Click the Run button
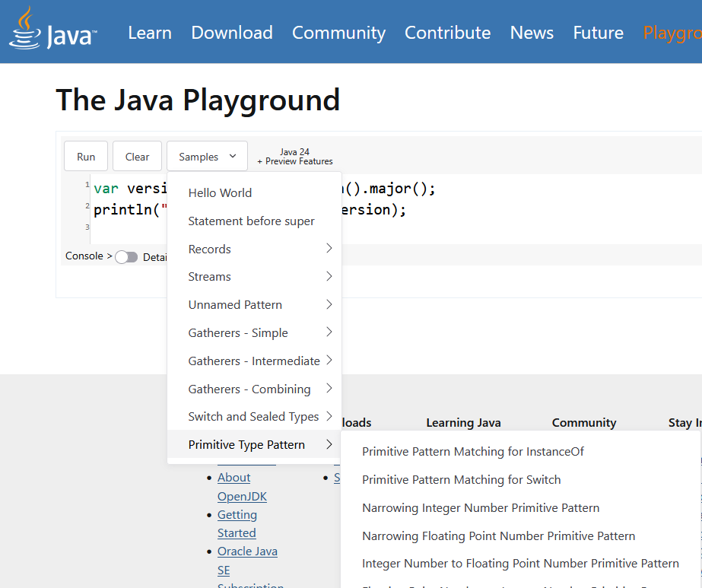This screenshot has width=702, height=588. click(x=85, y=155)
